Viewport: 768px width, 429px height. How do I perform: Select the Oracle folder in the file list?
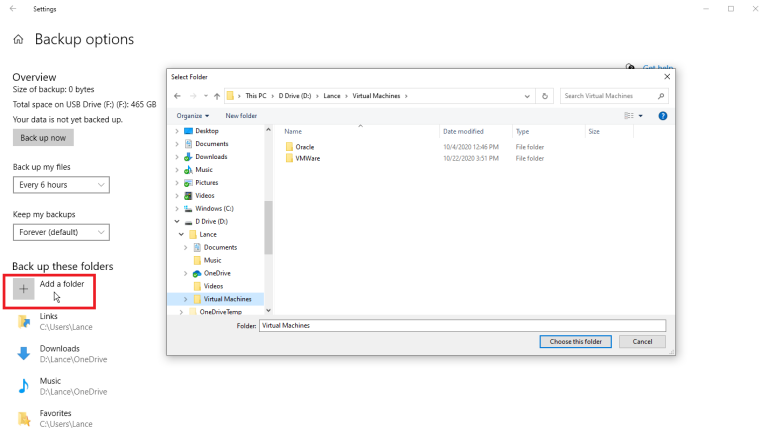(x=304, y=147)
